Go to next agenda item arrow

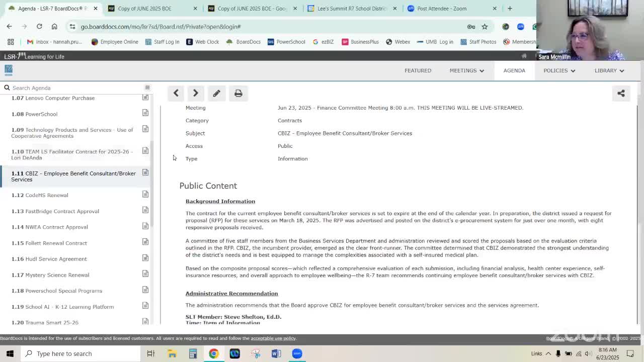pyautogui.click(x=196, y=93)
